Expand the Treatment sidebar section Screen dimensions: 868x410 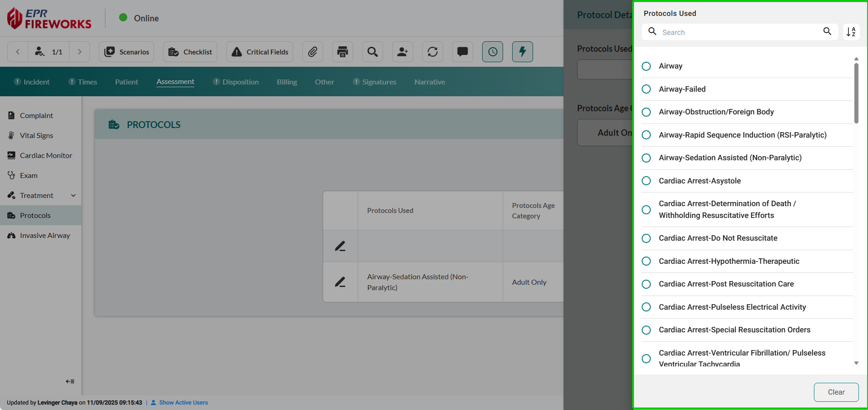(73, 195)
